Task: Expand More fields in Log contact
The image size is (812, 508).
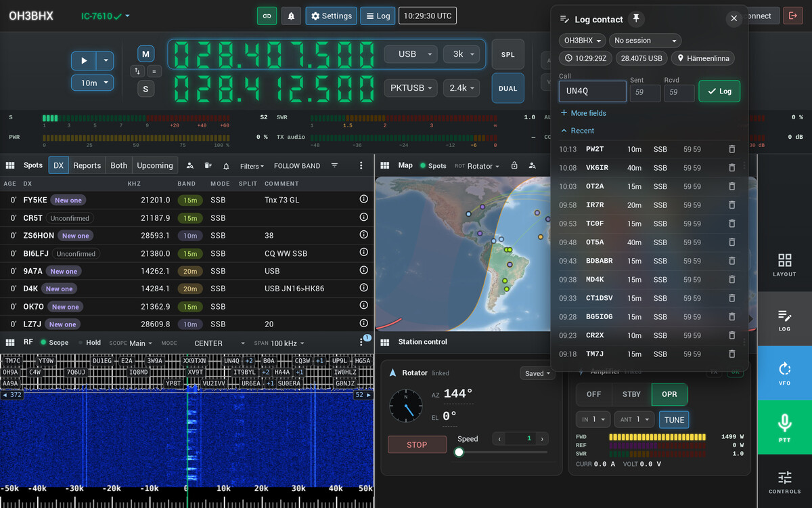Action: (583, 113)
